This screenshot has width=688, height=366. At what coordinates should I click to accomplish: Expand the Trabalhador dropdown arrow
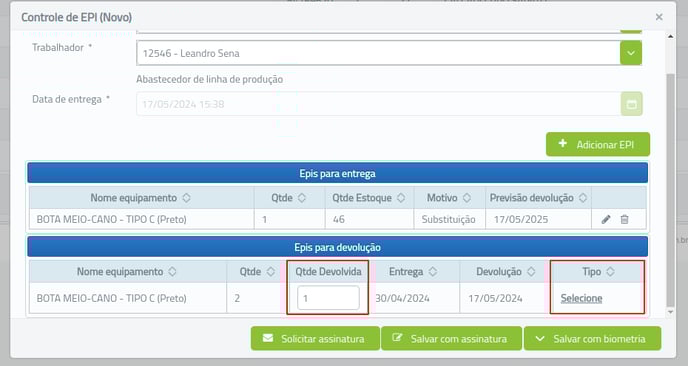tap(631, 53)
